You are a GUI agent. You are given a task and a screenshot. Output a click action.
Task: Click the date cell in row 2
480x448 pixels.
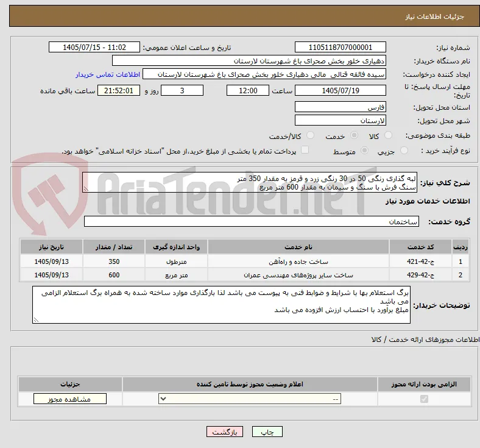[x=51, y=275]
